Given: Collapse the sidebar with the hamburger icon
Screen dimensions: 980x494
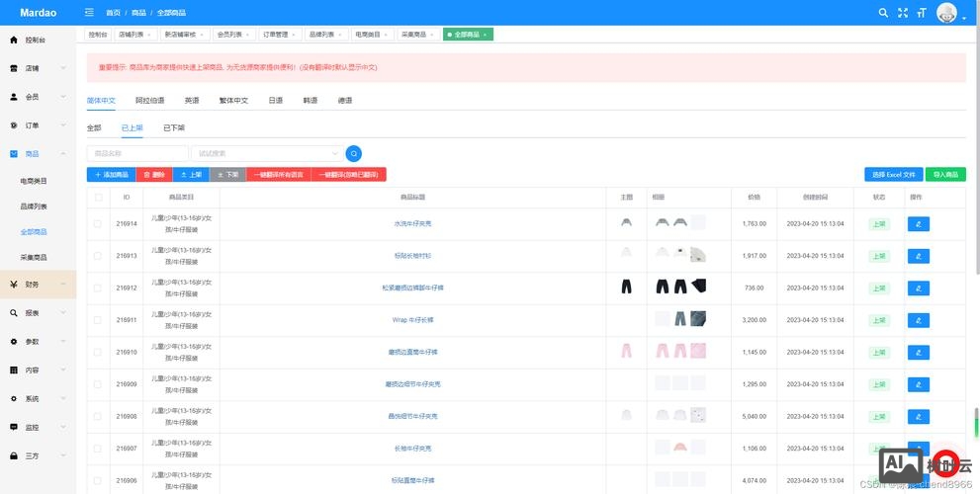Looking at the screenshot, I should point(90,13).
